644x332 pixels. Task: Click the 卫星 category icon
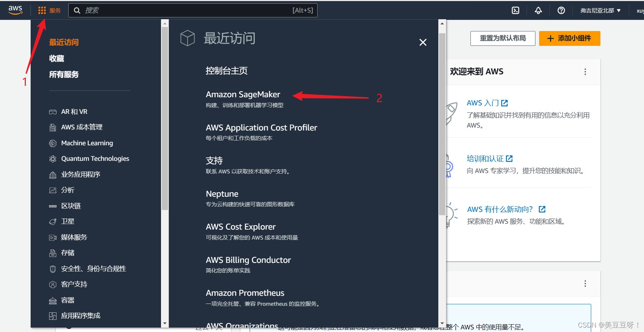coord(53,221)
